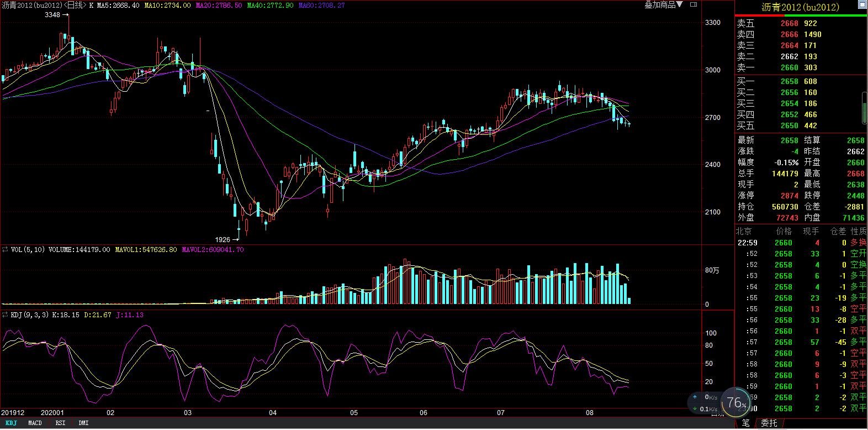868x430 pixels.
Task: Click the 外盘 value 72743
Action: pyautogui.click(x=787, y=218)
